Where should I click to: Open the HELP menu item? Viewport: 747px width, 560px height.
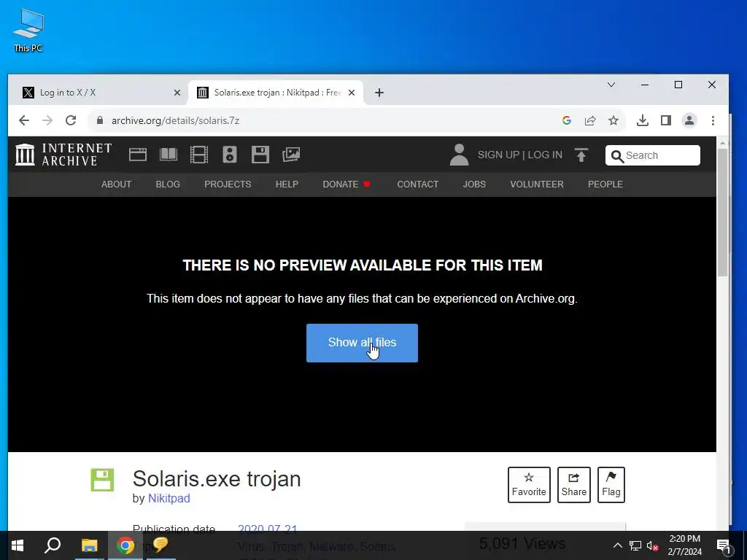pos(287,184)
